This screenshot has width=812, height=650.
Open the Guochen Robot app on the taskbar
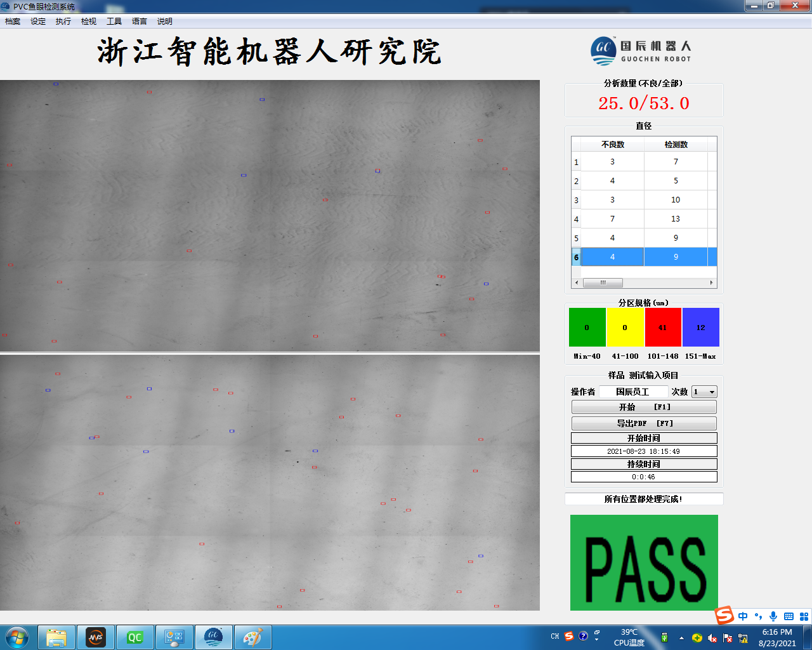coord(214,637)
